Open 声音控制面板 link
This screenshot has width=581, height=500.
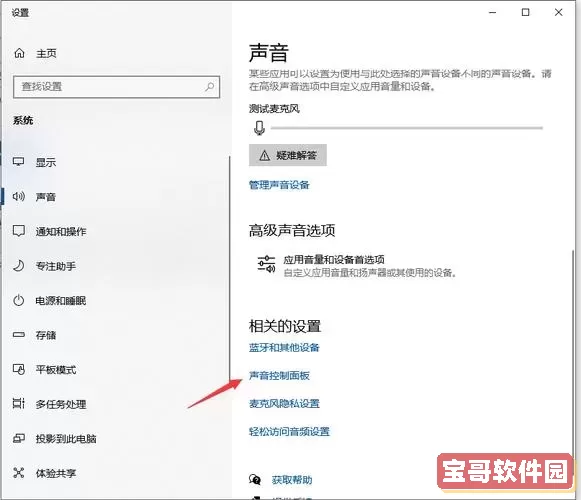279,375
